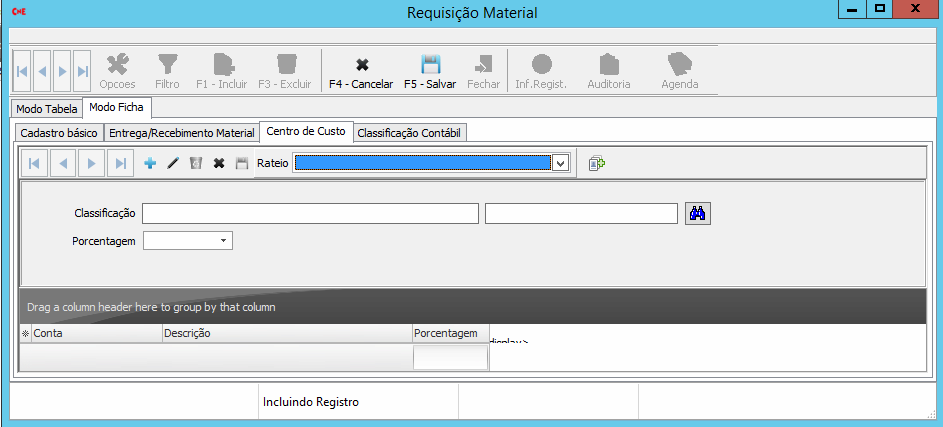Go to first record in inner navigator
943x427 pixels.
tap(34, 163)
